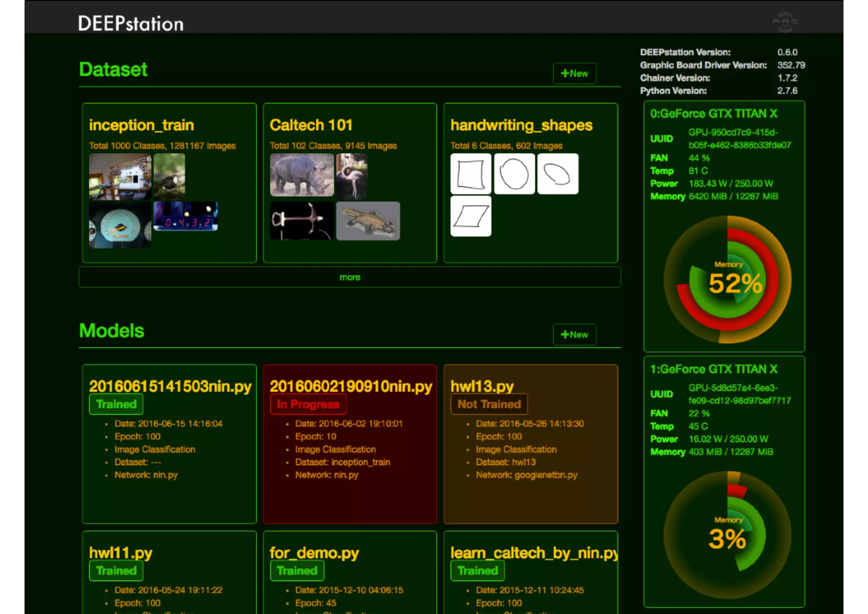This screenshot has width=868, height=614.
Task: Open the rhinoceros thumbnail in Caltech 101
Action: click(x=302, y=175)
